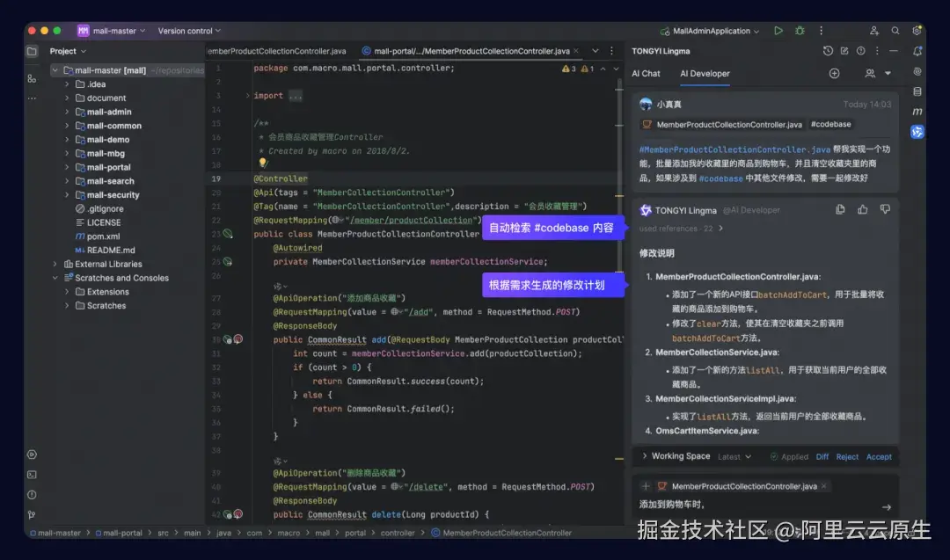Open editor tab options three-dot menu
The image size is (950, 560).
pyautogui.click(x=611, y=51)
